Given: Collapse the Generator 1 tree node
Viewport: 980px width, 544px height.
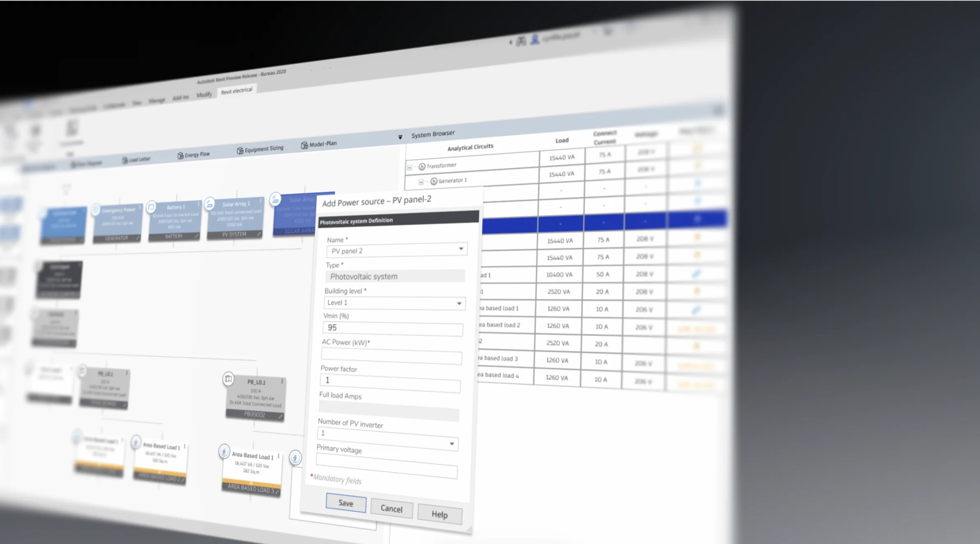Looking at the screenshot, I should pyautogui.click(x=421, y=182).
